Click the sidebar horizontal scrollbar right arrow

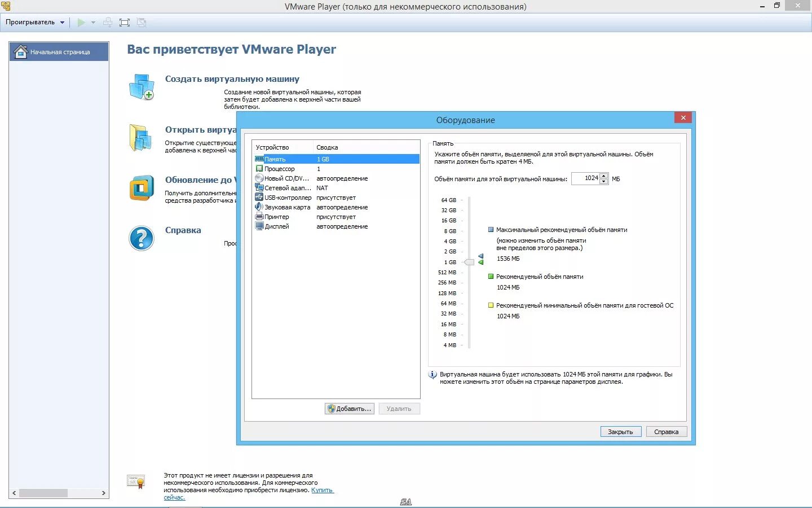click(103, 493)
